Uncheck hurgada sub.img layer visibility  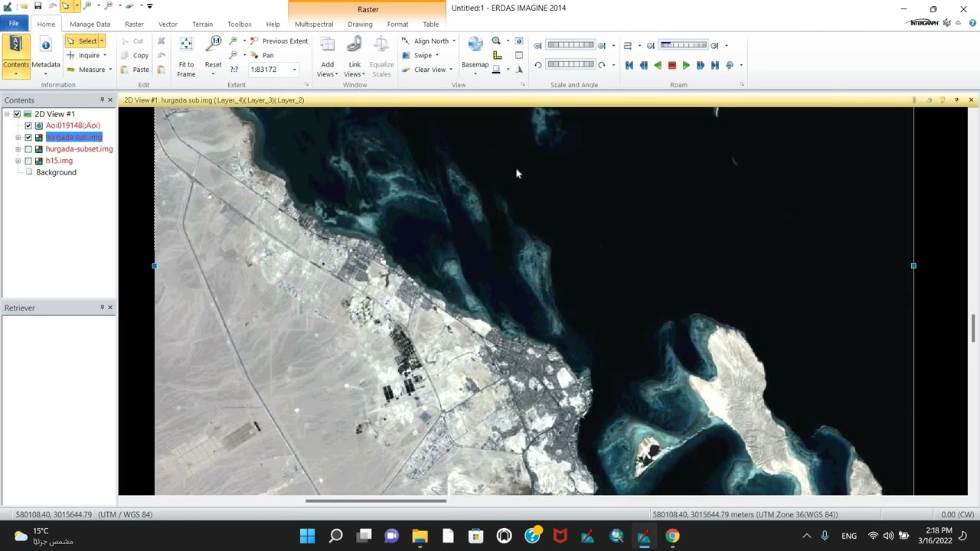pyautogui.click(x=28, y=138)
